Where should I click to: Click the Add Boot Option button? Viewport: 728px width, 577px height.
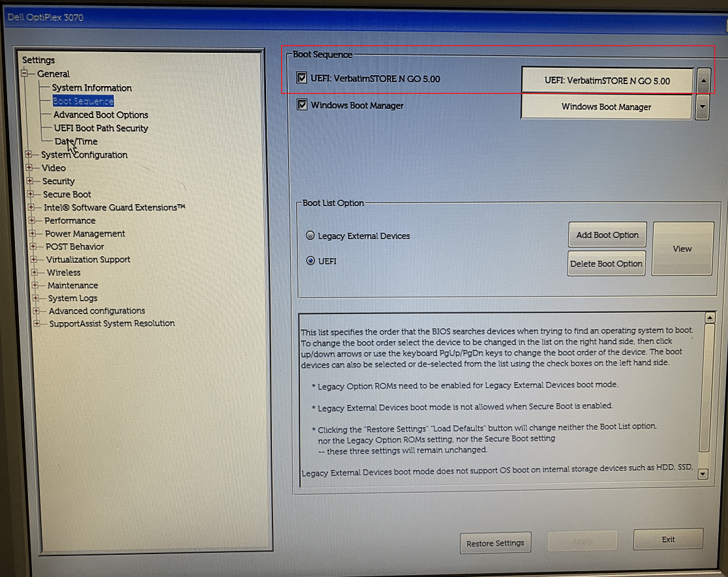607,235
